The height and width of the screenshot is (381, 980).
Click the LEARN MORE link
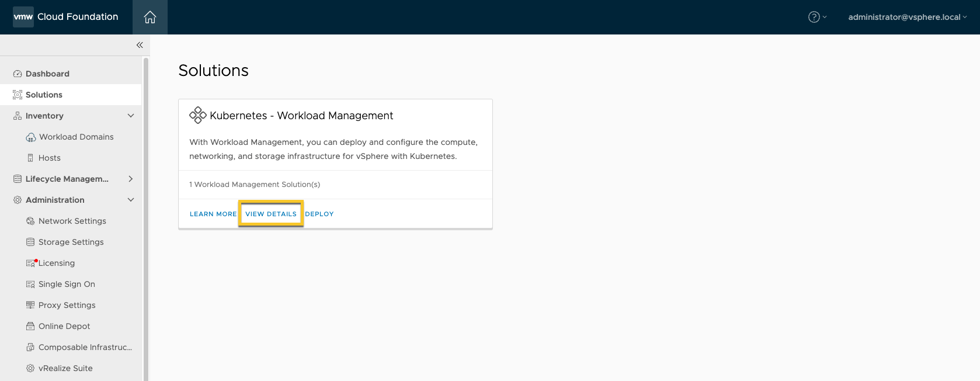(x=213, y=214)
